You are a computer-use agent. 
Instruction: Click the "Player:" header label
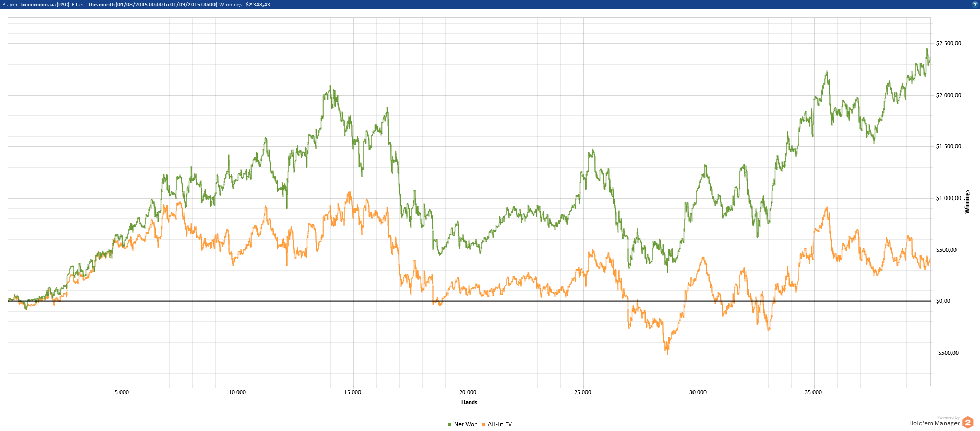pyautogui.click(x=11, y=5)
